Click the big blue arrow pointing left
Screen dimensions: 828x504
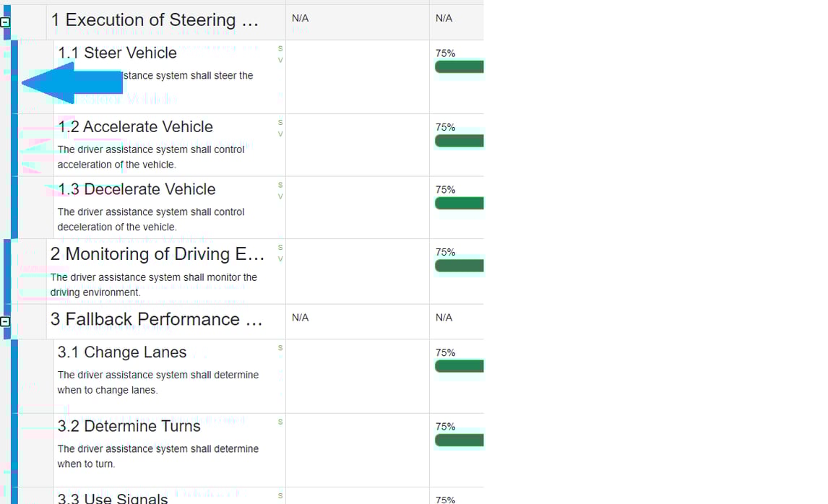tap(71, 83)
